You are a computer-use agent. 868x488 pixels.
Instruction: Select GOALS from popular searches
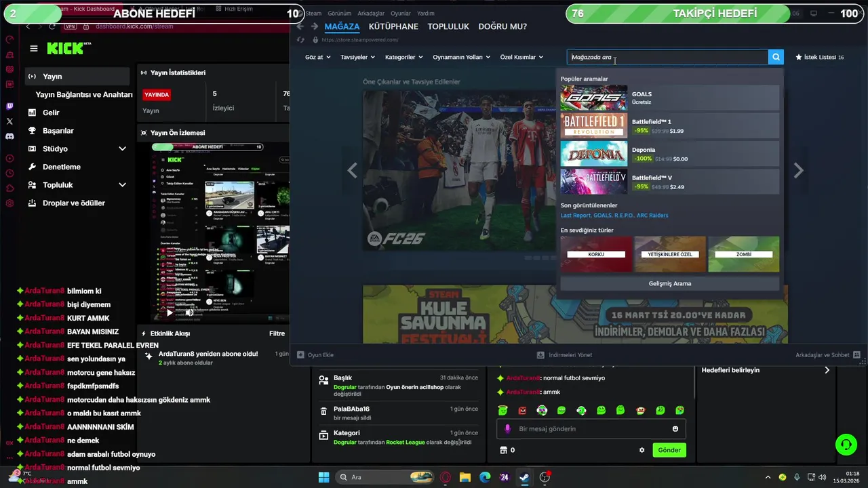pos(669,98)
